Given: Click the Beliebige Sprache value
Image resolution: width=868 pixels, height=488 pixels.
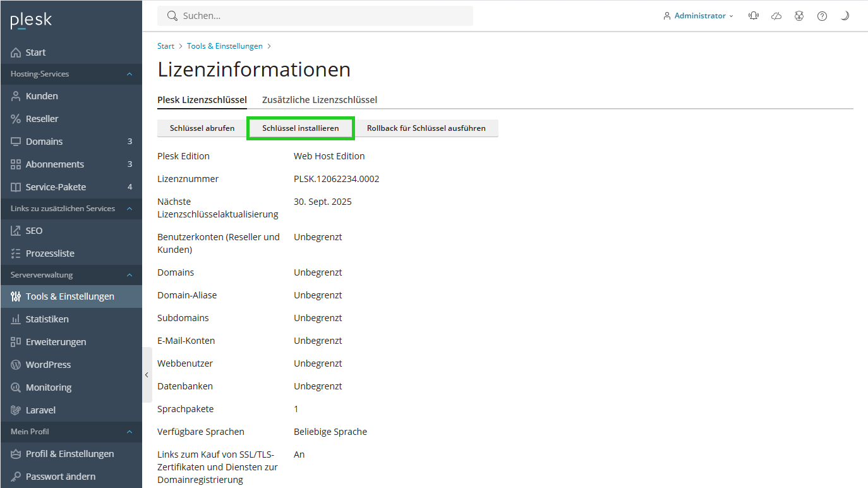Looking at the screenshot, I should [330, 432].
